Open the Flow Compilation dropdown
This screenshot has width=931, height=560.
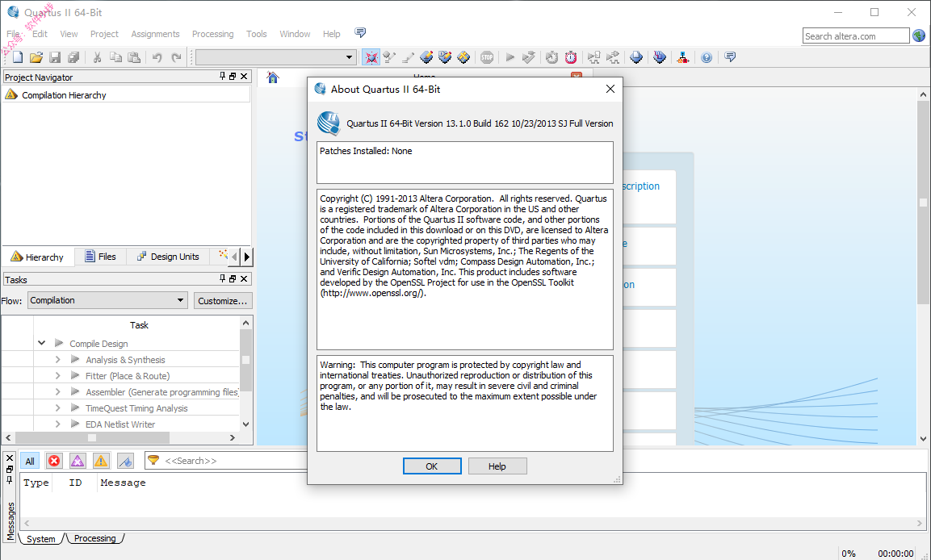(x=107, y=300)
